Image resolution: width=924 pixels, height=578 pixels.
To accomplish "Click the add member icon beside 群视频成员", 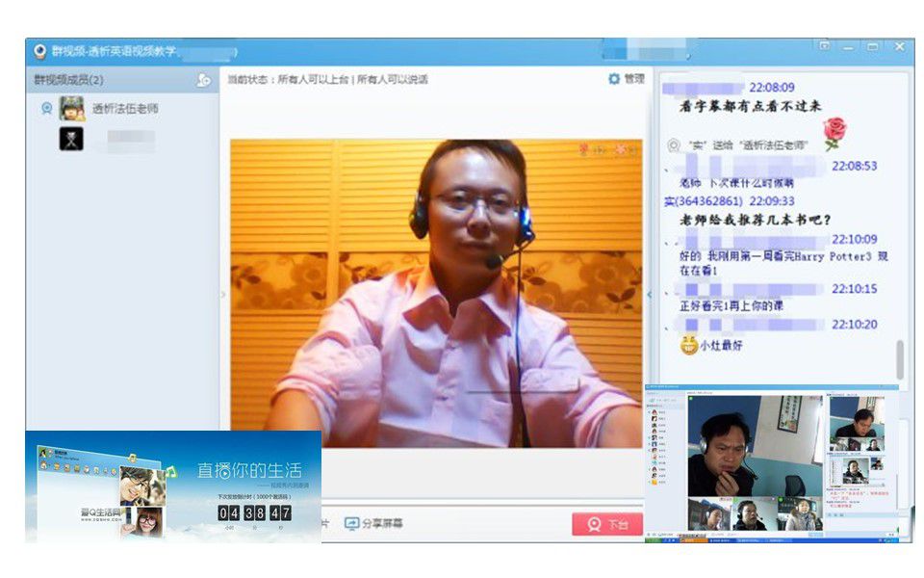I will [x=203, y=80].
